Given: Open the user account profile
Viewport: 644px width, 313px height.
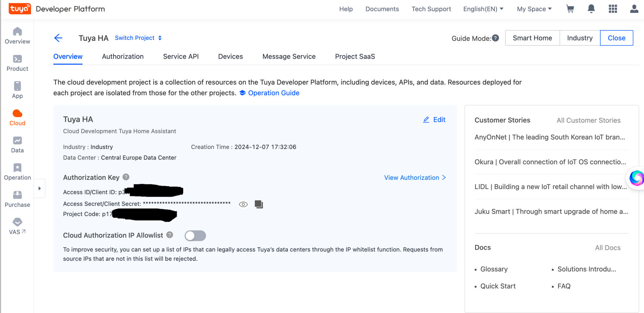Looking at the screenshot, I should tap(634, 9).
